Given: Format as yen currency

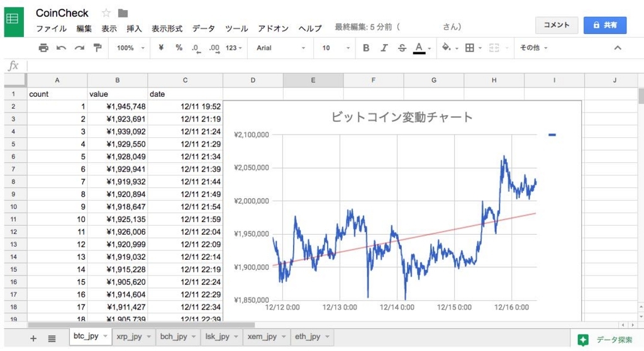Looking at the screenshot, I should [161, 48].
